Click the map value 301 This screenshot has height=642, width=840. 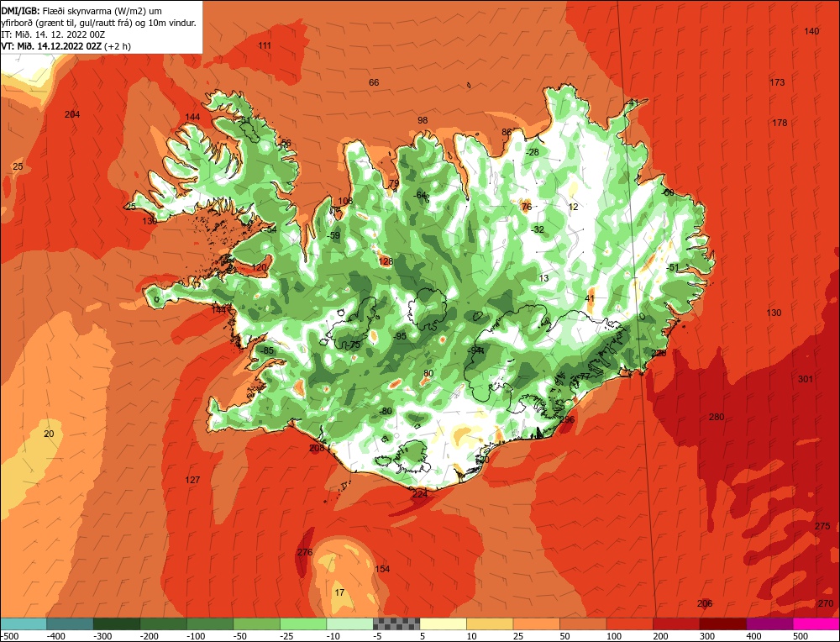click(x=806, y=380)
